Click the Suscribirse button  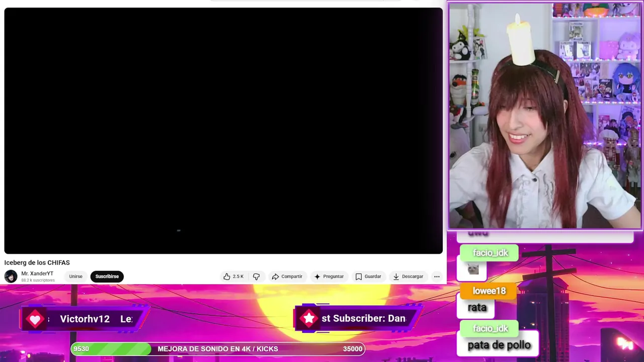tap(107, 276)
